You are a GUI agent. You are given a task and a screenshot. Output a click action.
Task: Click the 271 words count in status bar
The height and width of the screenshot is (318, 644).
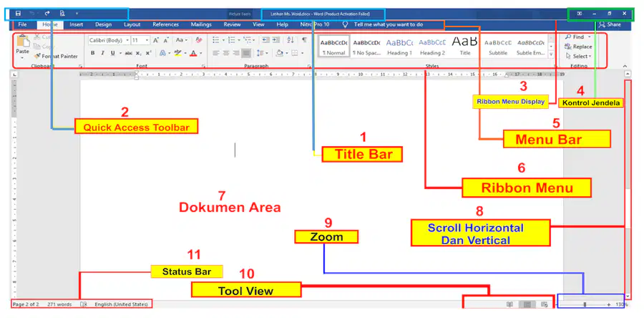(59, 304)
